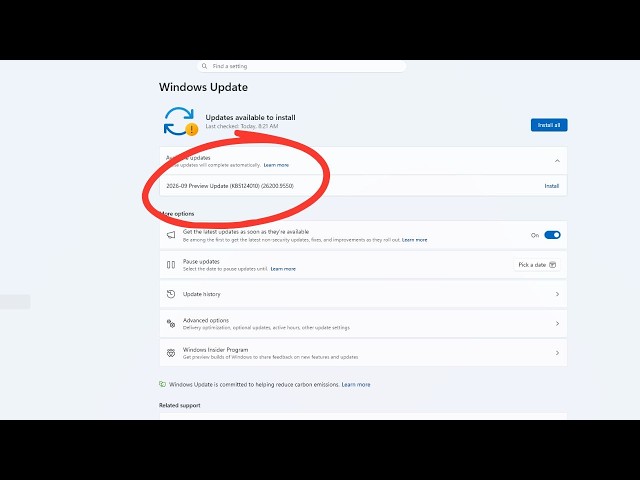Click the Pause updates icon
The height and width of the screenshot is (480, 640).
(x=171, y=265)
